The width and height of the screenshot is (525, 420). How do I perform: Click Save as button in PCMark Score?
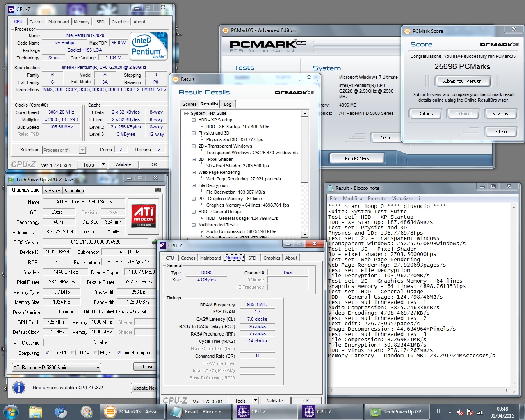click(502, 114)
